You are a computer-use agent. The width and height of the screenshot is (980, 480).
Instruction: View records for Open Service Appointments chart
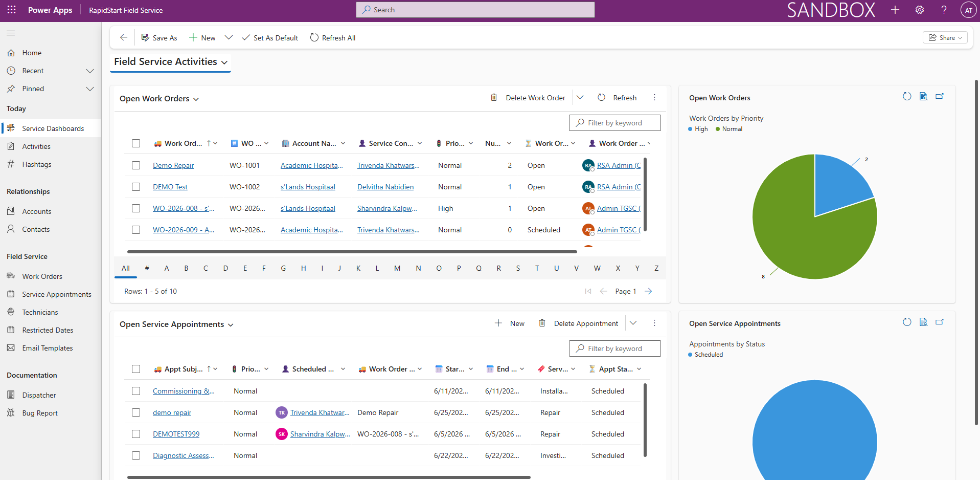tap(923, 322)
